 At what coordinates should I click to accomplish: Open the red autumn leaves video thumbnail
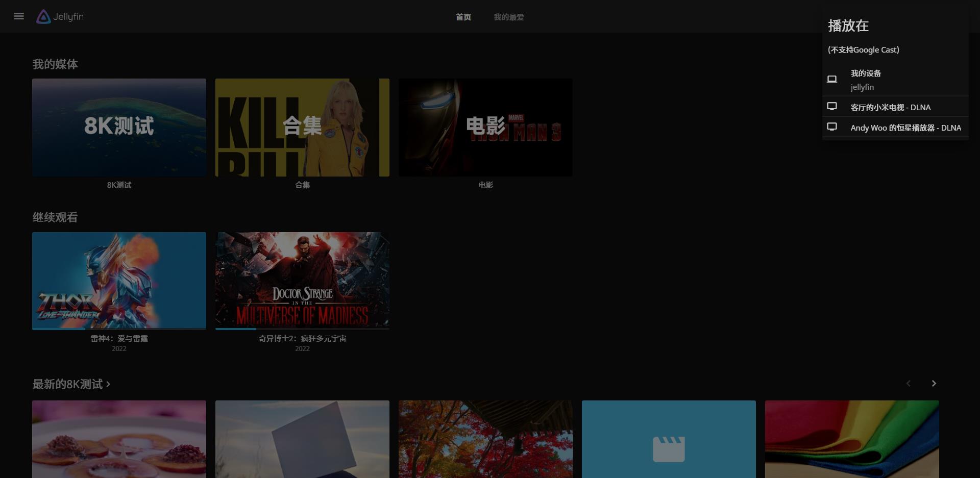[x=485, y=439]
